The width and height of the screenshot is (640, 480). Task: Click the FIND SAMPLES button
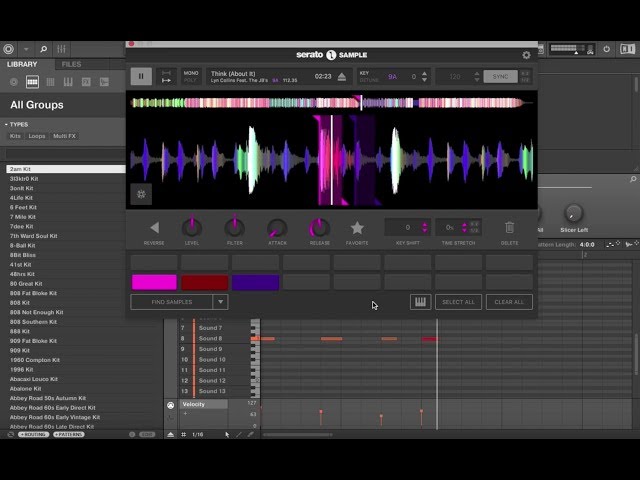coord(171,302)
